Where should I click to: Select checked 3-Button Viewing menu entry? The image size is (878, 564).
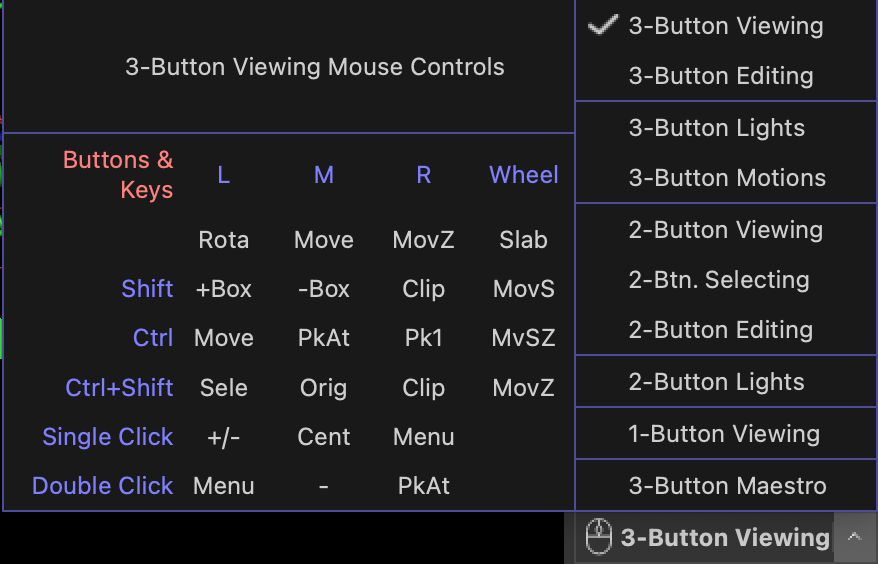[x=725, y=27]
